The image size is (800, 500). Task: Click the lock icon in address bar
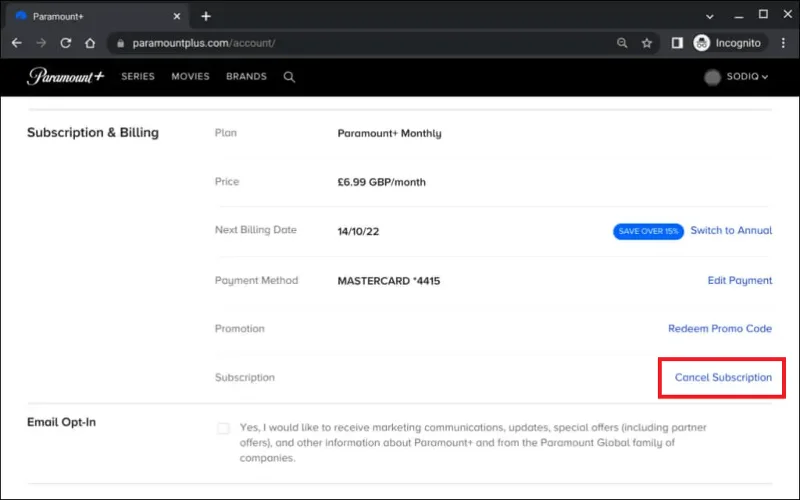click(120, 43)
